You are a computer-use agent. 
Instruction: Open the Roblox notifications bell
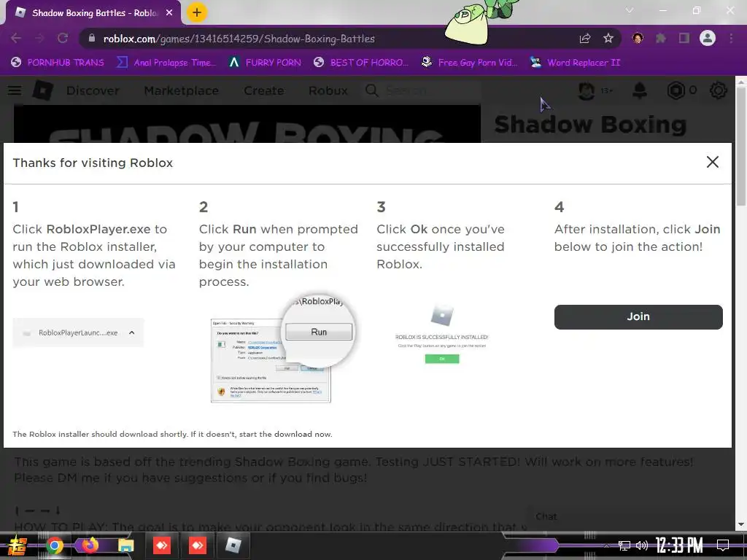click(x=639, y=90)
